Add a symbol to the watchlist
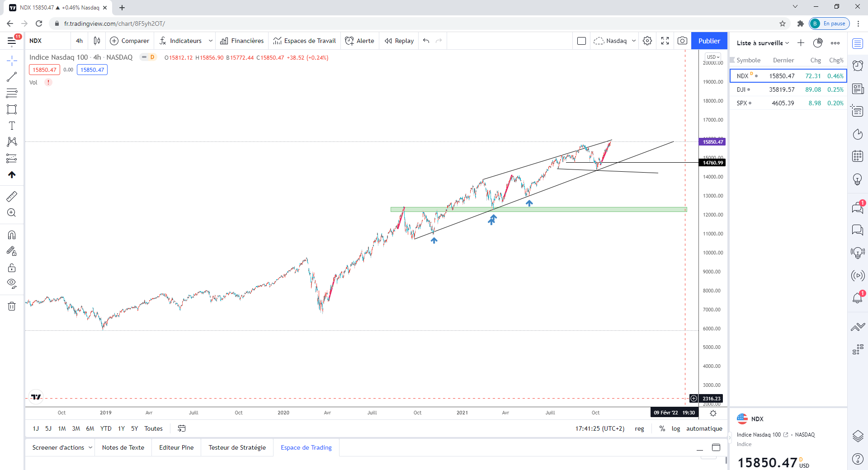This screenshot has width=868, height=470. pyautogui.click(x=801, y=43)
